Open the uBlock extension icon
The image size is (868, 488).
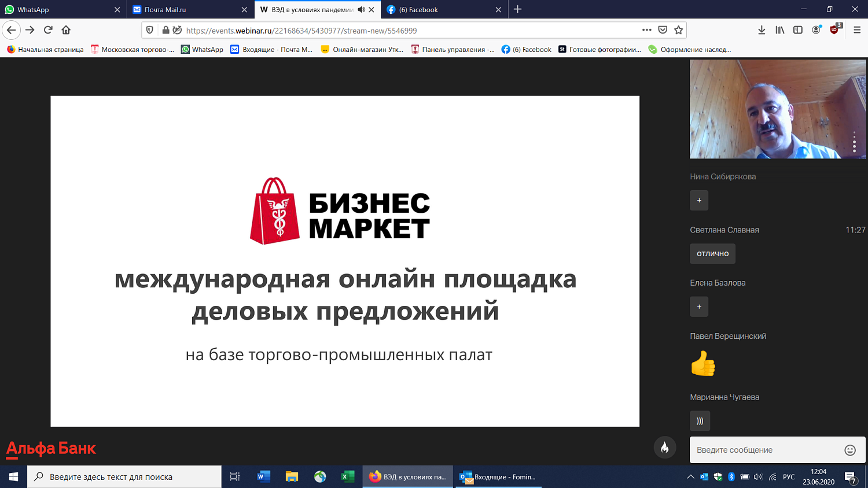pos(835,29)
